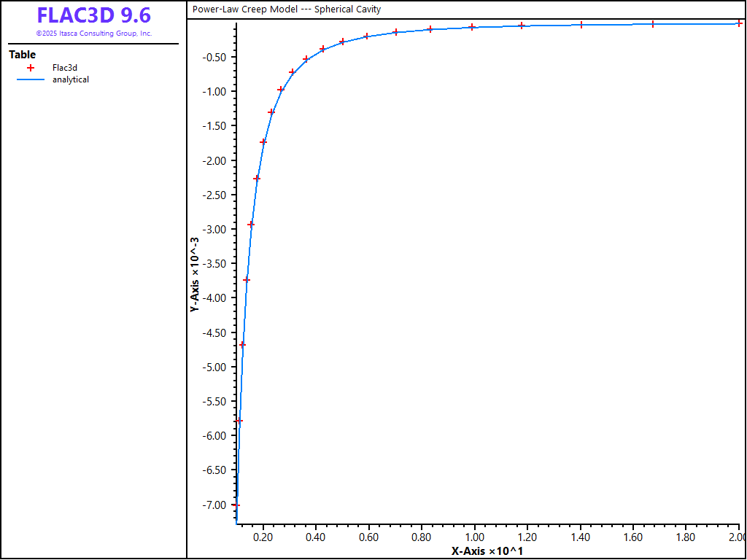Click the FLAC3D 9.6 logo title

tap(93, 15)
